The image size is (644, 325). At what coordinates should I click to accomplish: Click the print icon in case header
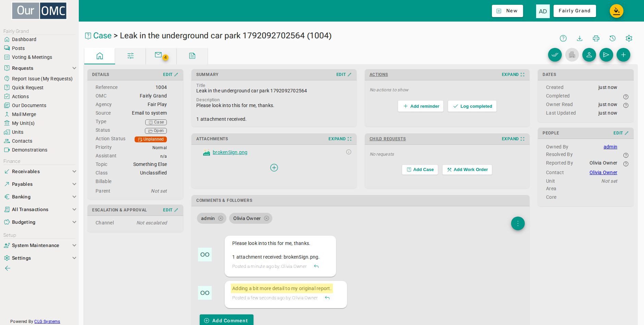(x=596, y=38)
